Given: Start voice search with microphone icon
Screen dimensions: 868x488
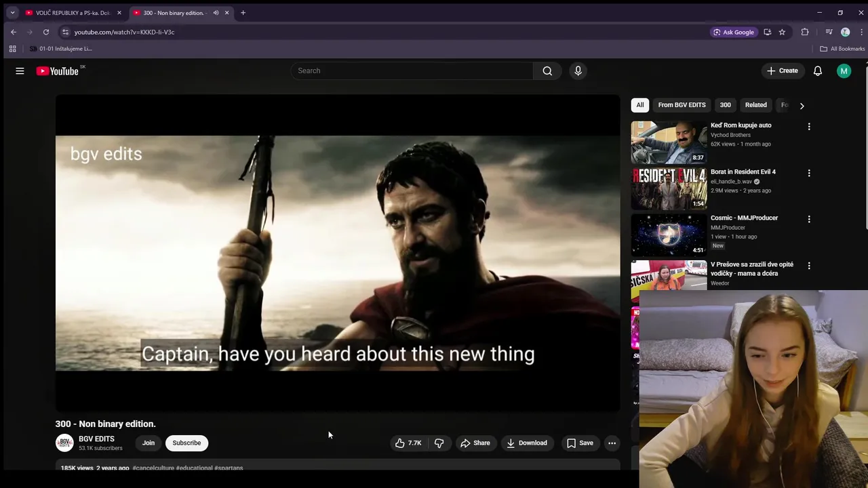Looking at the screenshot, I should tap(578, 70).
